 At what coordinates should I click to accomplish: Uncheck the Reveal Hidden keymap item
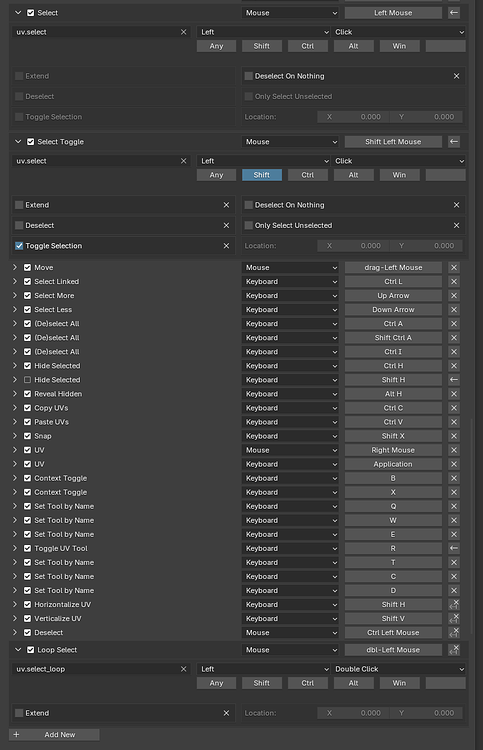pos(27,394)
